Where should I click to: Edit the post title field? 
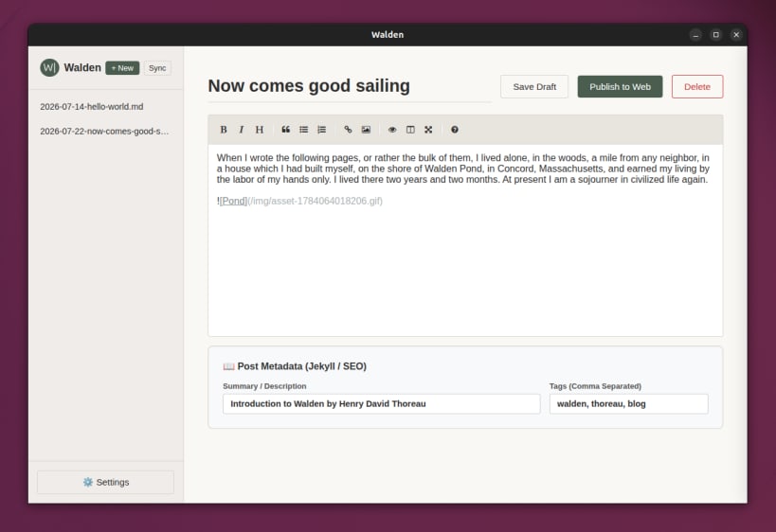[350, 86]
